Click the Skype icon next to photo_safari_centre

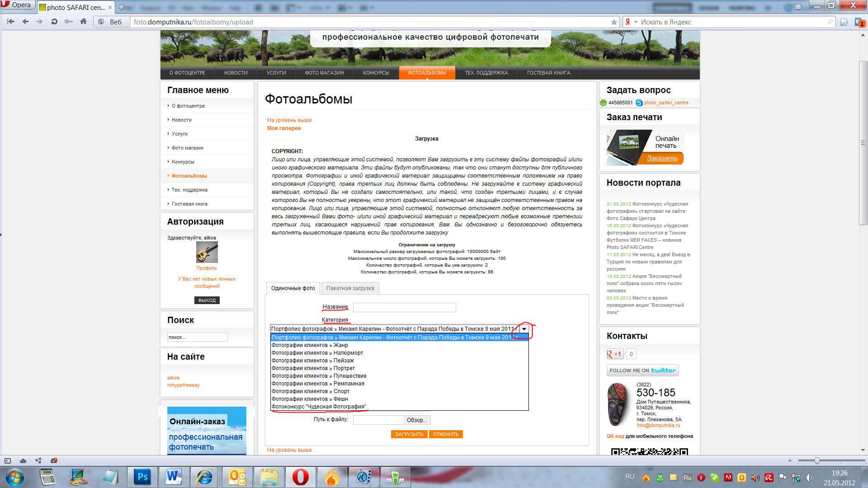tap(639, 103)
